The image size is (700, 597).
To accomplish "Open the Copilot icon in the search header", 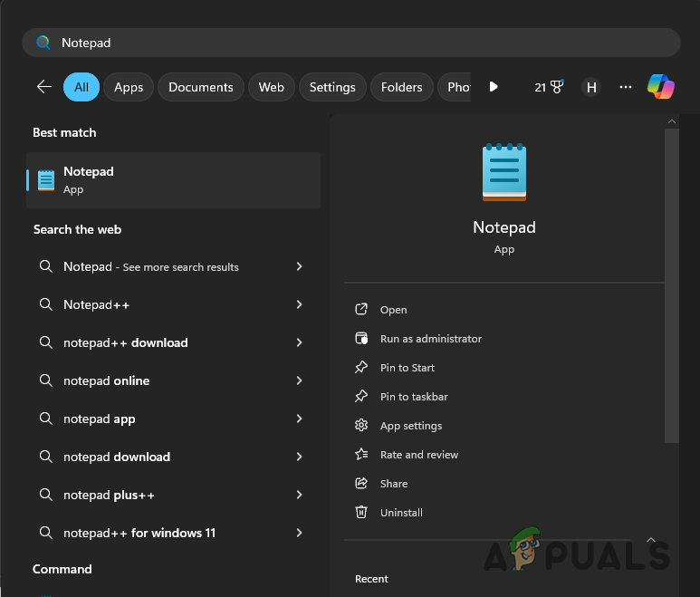I will coord(661,87).
